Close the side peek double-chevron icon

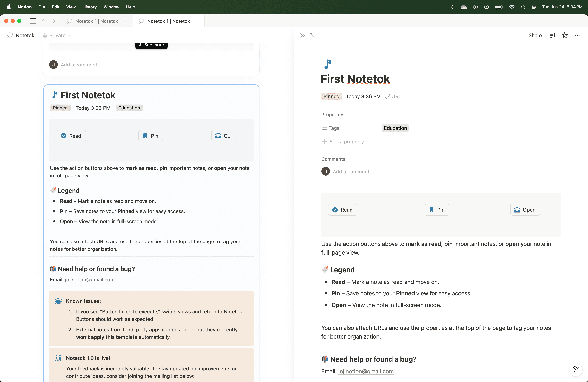coord(302,35)
